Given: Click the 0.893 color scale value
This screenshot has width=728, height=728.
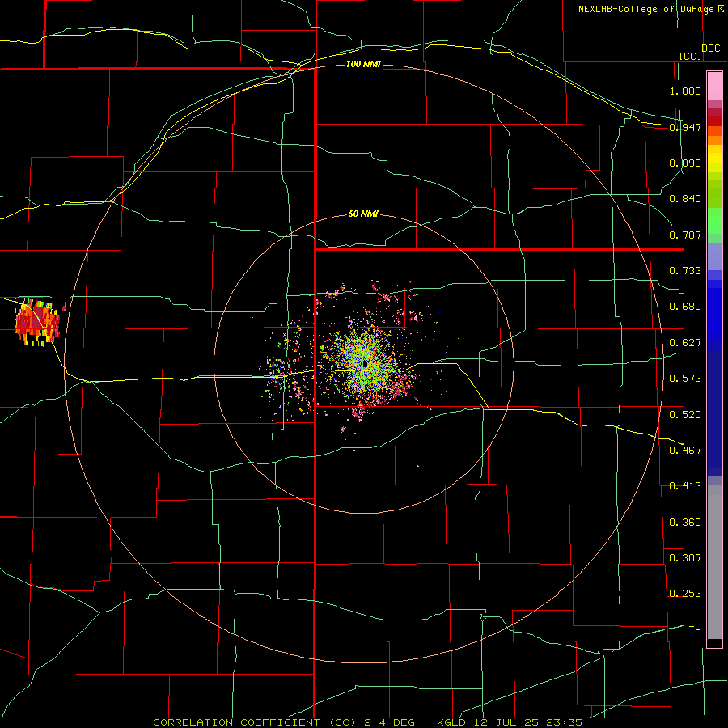Looking at the screenshot, I should tap(685, 163).
